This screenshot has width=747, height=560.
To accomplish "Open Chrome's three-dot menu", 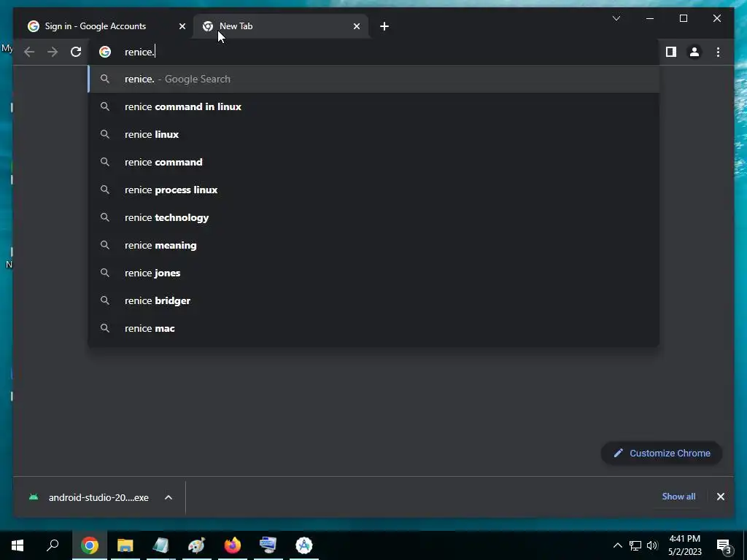I will point(718,52).
